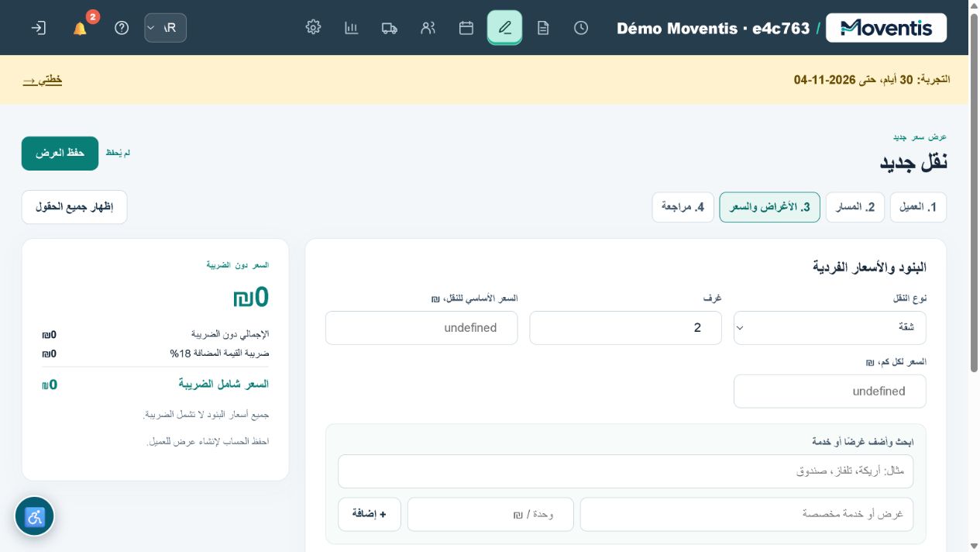980x552 pixels.
Task: Click the trial banner text التجربة: 30 أيام
Action: point(872,80)
